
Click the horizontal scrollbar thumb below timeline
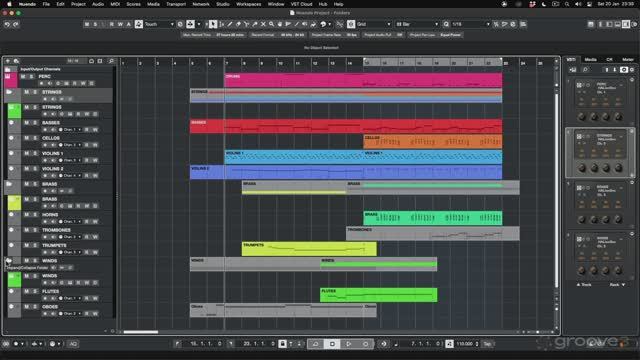pyautogui.click(x=140, y=332)
